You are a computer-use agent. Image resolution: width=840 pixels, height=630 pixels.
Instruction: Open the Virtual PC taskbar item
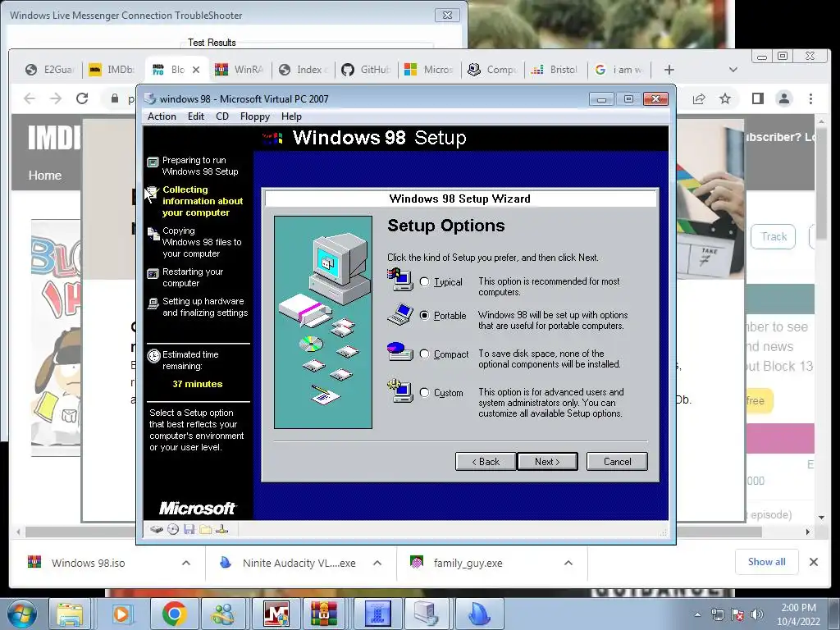(x=427, y=614)
